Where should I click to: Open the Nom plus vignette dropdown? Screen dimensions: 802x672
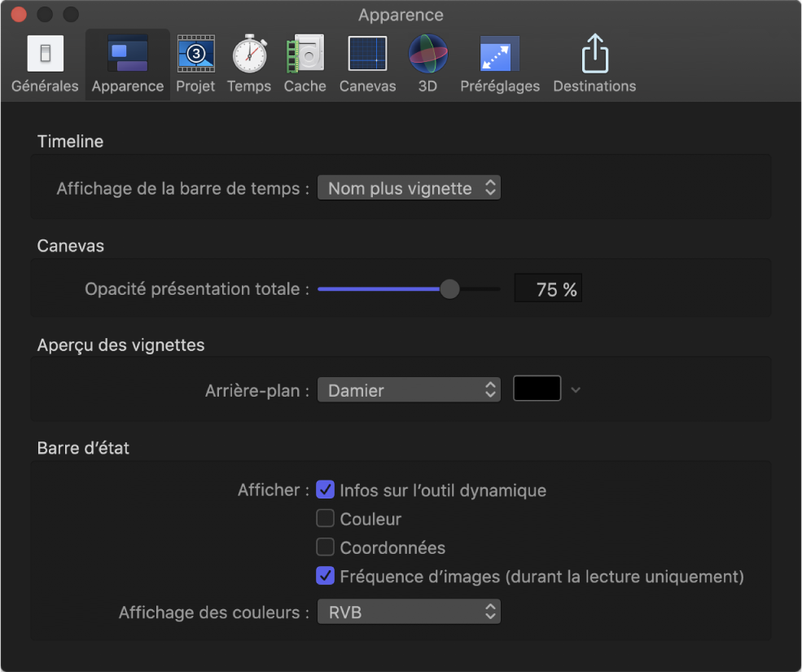(x=409, y=187)
